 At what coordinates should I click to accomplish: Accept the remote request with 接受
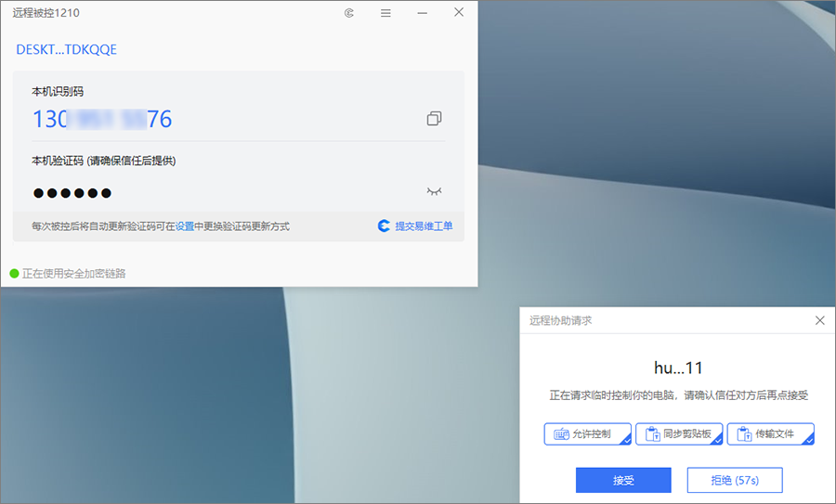(x=623, y=480)
